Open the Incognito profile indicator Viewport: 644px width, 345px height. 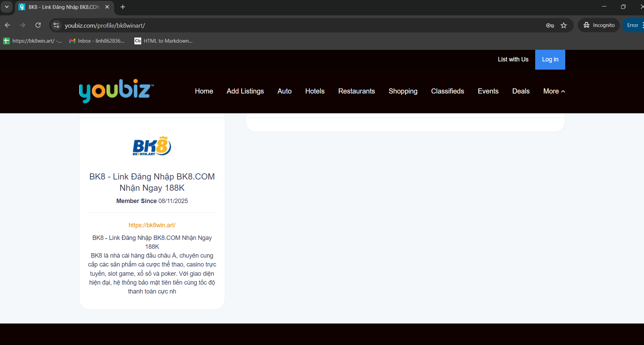(599, 25)
